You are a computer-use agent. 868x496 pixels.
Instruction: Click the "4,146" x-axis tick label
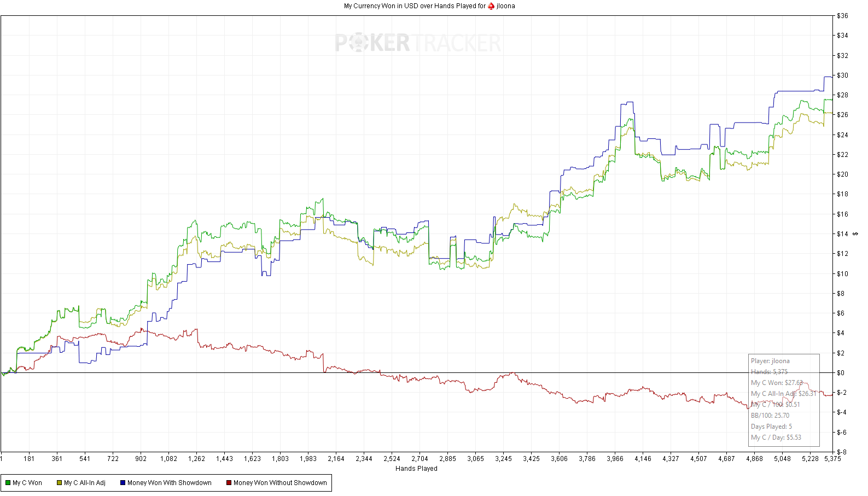click(x=643, y=459)
